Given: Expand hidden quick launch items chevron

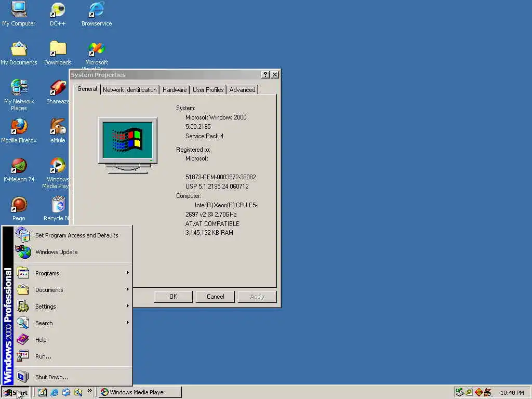Looking at the screenshot, I should click(x=89, y=391).
